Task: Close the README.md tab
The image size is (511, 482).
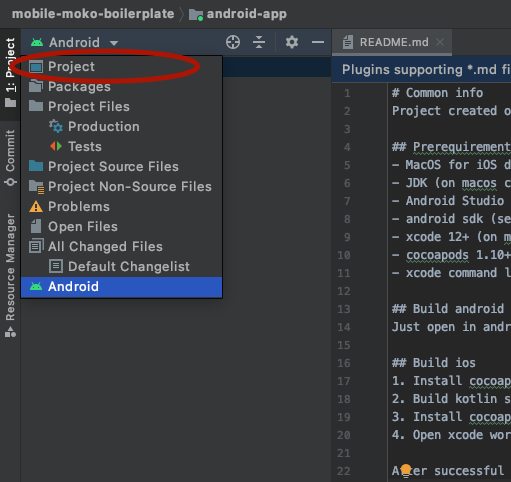Action: click(x=440, y=42)
